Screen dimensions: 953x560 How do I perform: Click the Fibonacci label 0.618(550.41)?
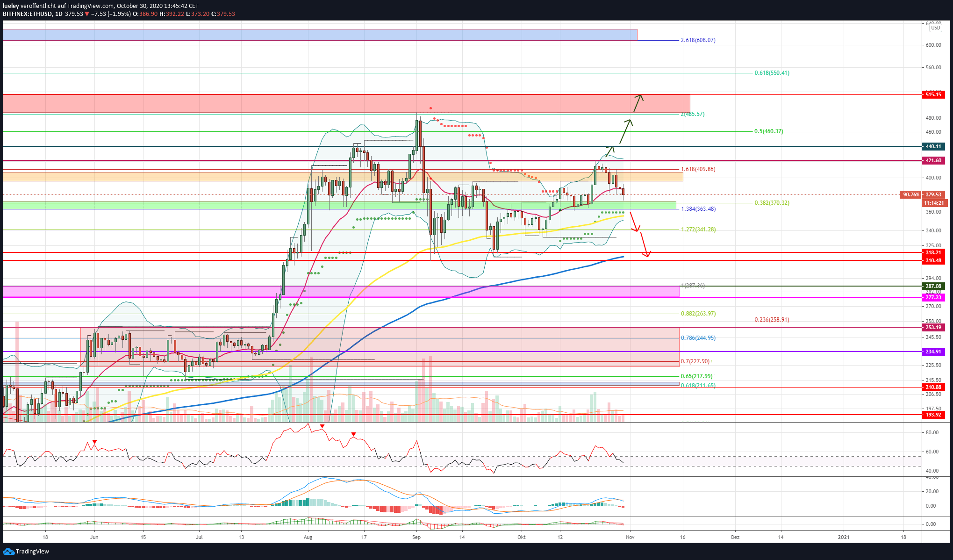tap(772, 73)
